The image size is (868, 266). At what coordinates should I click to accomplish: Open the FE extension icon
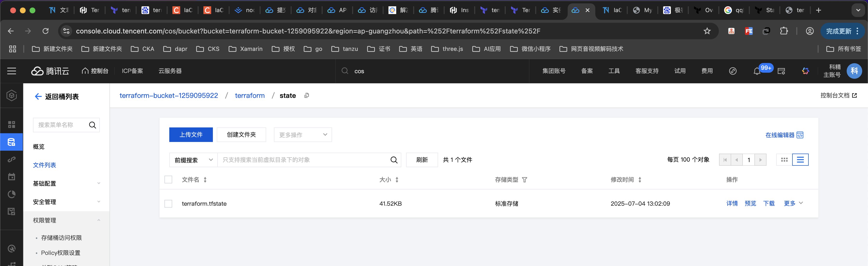[749, 31]
